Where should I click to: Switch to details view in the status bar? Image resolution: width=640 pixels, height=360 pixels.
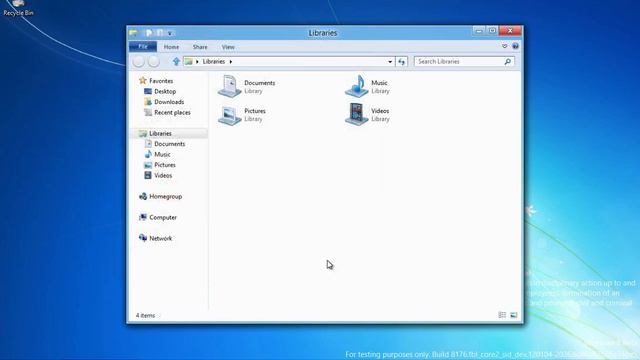(502, 315)
